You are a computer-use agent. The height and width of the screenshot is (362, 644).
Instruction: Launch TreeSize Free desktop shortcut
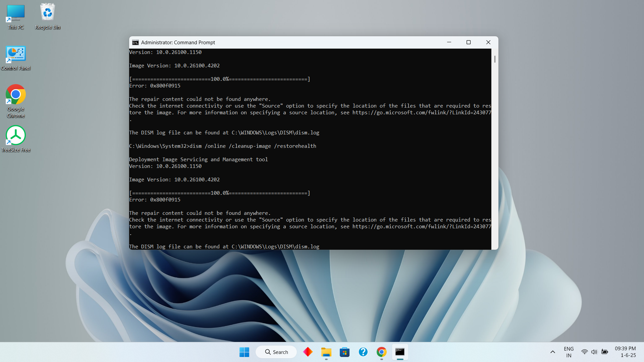[x=15, y=139]
